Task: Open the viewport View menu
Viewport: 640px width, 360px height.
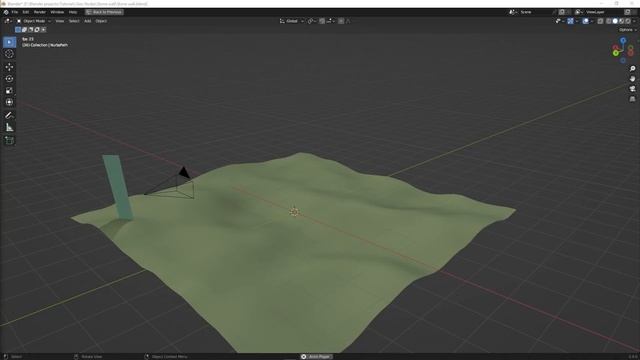Action: pyautogui.click(x=60, y=21)
